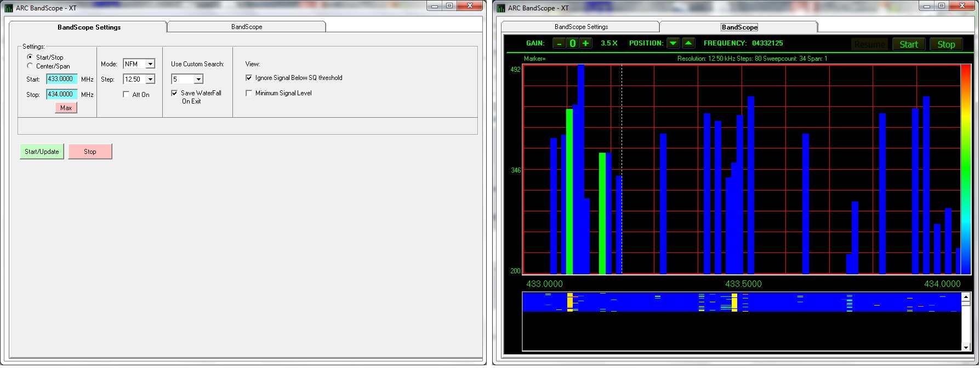Click the Resolution and Sweepcount status line
Image resolution: width=980 pixels, height=368 pixels.
point(752,59)
